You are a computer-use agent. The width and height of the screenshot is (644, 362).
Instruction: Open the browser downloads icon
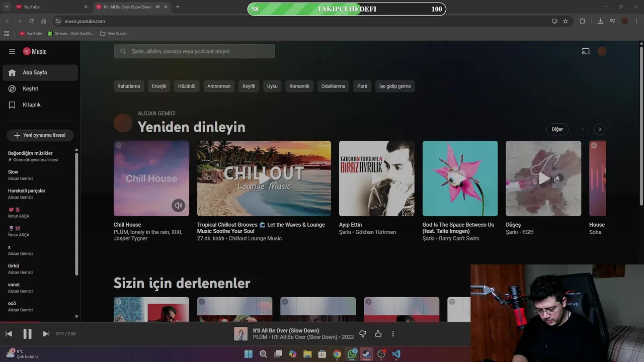pos(600,21)
